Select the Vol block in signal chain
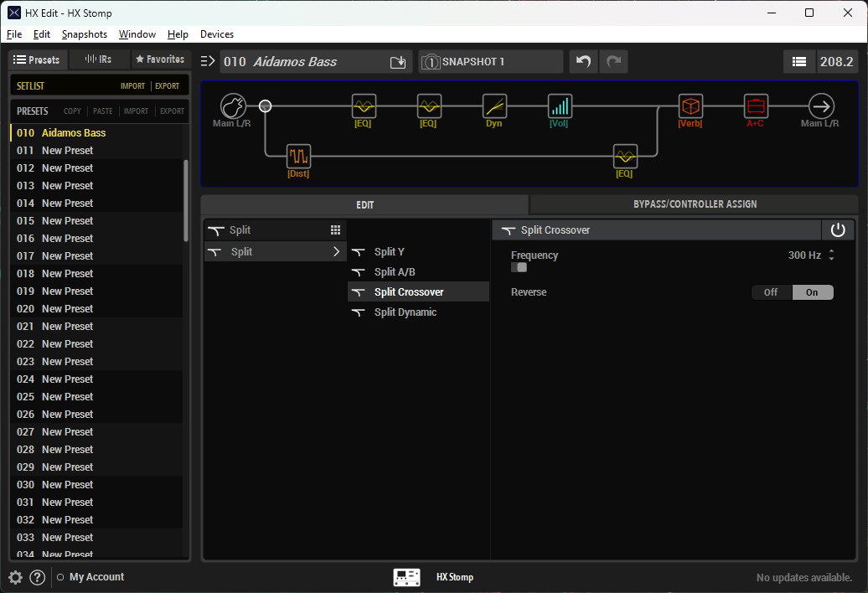868x593 pixels. [560, 106]
